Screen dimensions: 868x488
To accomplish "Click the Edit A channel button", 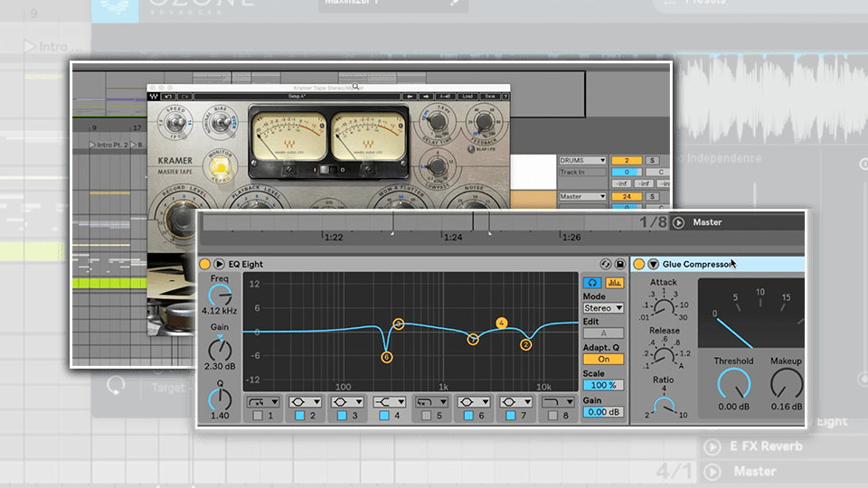I will 603,333.
